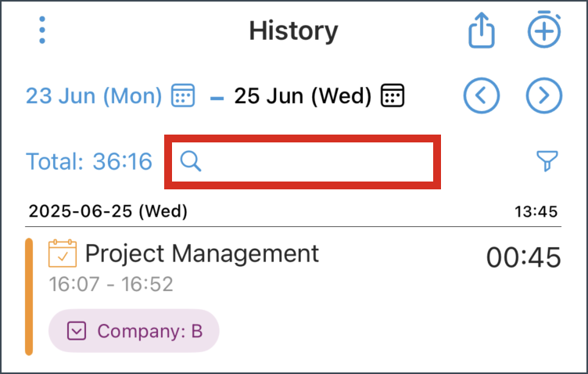This screenshot has width=588, height=374.
Task: Select the 23 Jun (Mon) start date
Action: click(94, 95)
